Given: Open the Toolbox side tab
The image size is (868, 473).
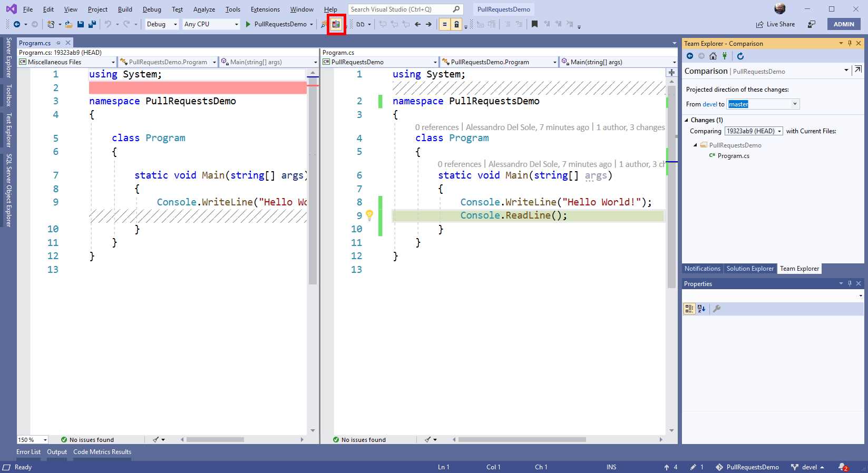Looking at the screenshot, I should point(8,95).
